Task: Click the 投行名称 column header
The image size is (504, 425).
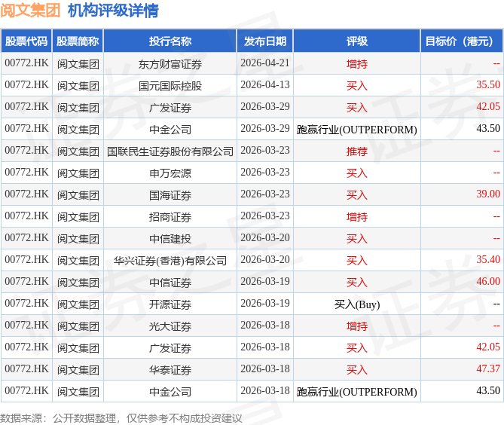Action: point(170,41)
